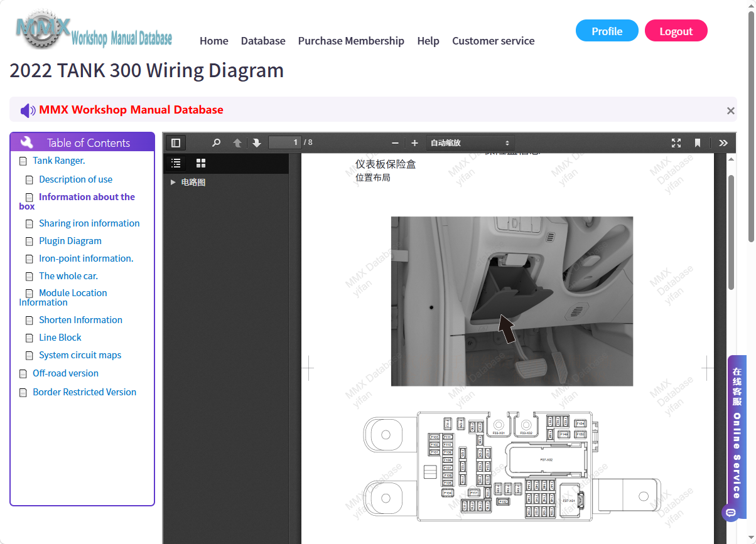Open the Home menu item
The width and height of the screenshot is (756, 544).
click(214, 41)
